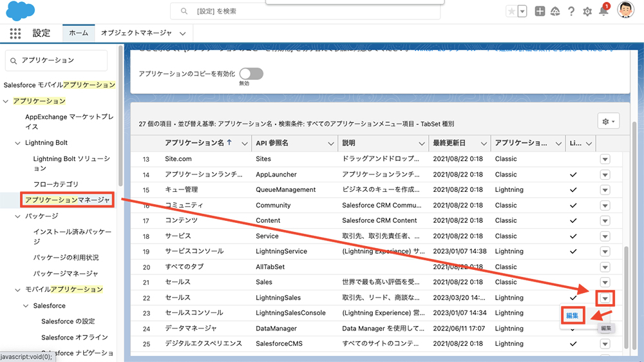Open パッケージマネージャ in sidebar
Image resolution: width=644 pixels, height=362 pixels.
66,273
